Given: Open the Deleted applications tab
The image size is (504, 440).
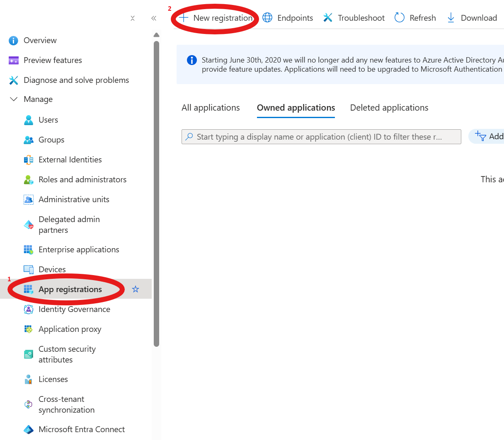Looking at the screenshot, I should click(x=389, y=108).
